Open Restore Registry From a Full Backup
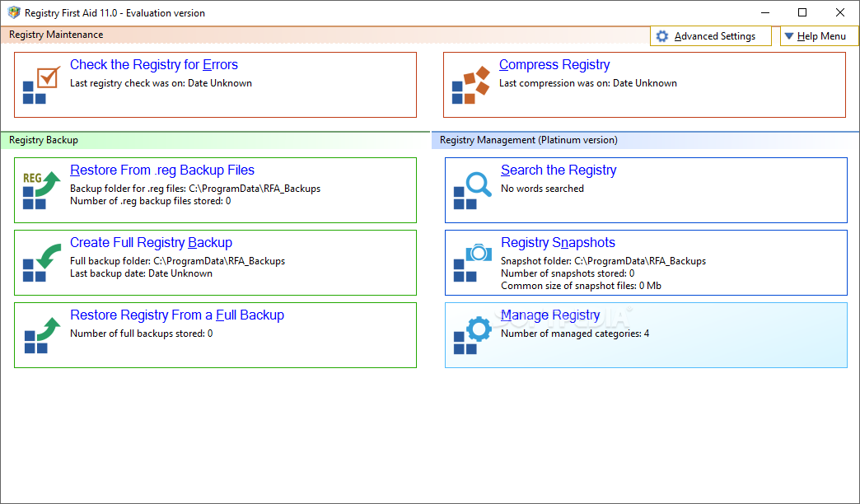The width and height of the screenshot is (860, 504). [176, 315]
